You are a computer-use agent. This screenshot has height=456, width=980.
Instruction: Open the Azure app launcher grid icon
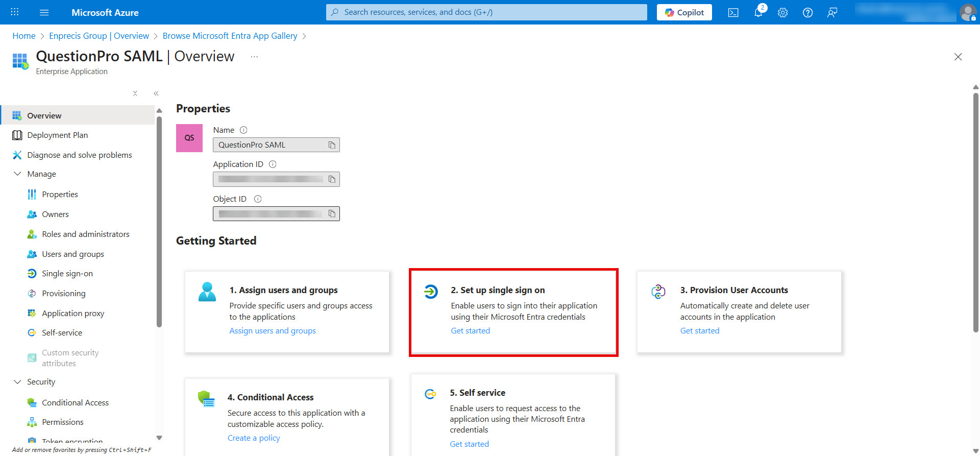click(15, 12)
